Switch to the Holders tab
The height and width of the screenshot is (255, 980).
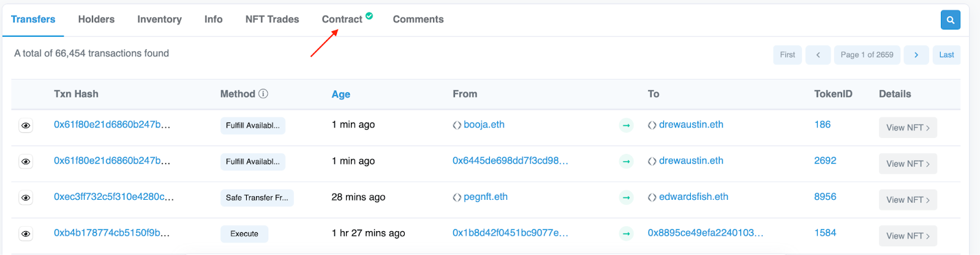pyautogui.click(x=96, y=19)
